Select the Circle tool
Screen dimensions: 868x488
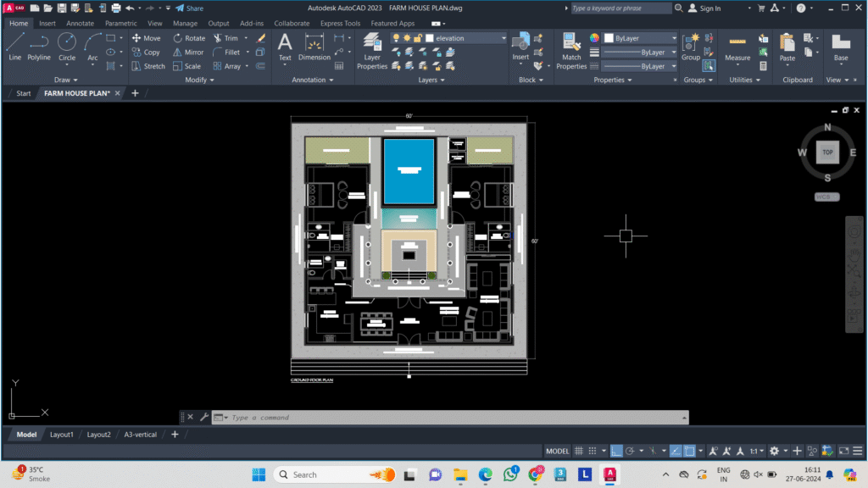pos(67,47)
